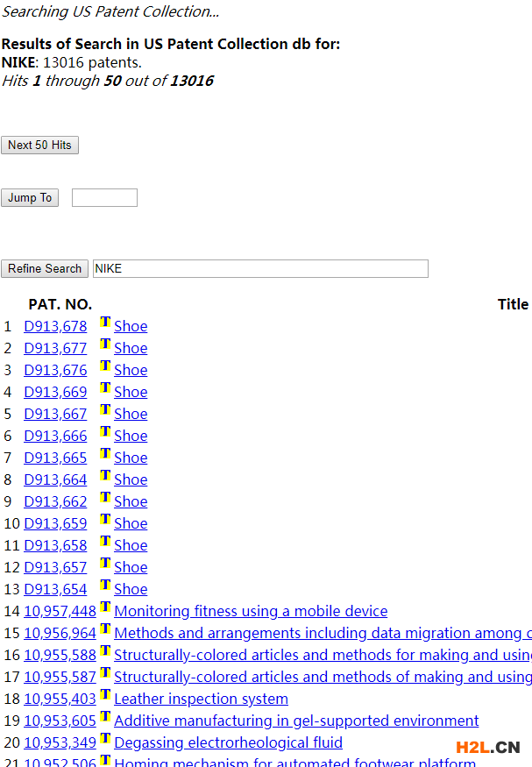Viewport: 532px width, 767px height.
Task: Open Monitoring fitness using a mobile device
Action: (x=251, y=611)
